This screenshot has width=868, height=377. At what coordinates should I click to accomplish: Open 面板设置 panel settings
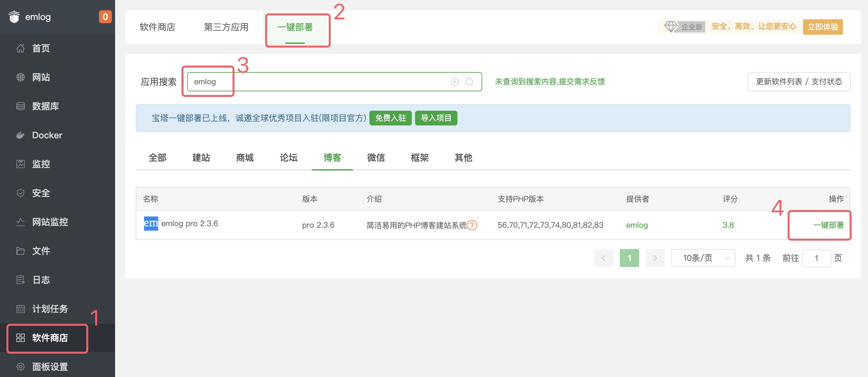pos(49,367)
